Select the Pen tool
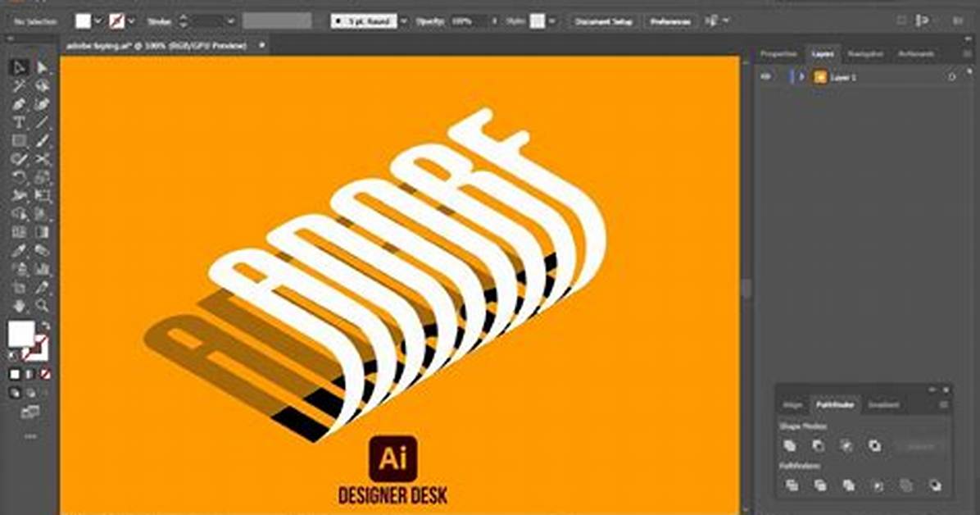The image size is (980, 515). point(19,104)
